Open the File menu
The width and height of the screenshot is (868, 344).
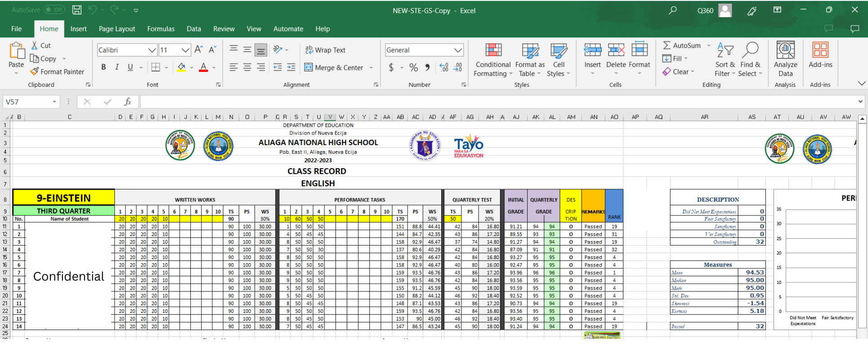pyautogui.click(x=17, y=29)
